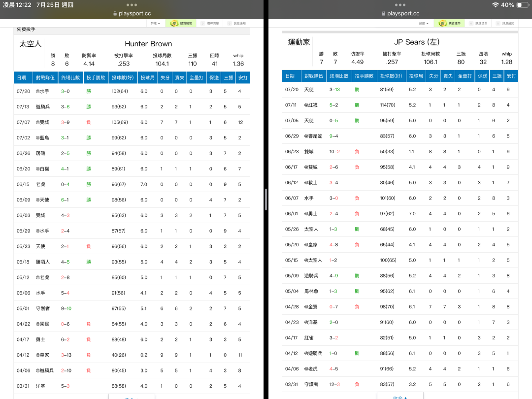Select 全壘打 column header in Hunter Brown table

[x=197, y=78]
